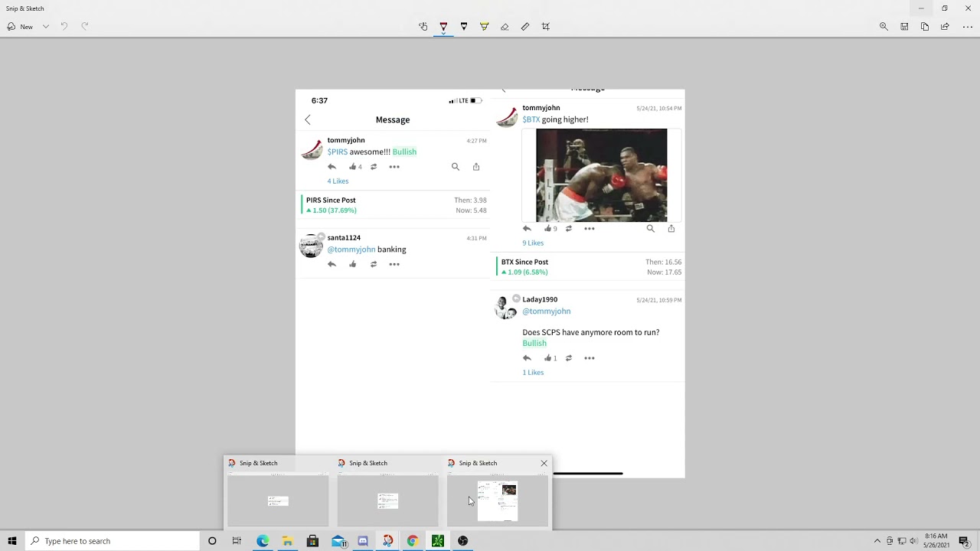Open Discord from taskbar
This screenshot has width=980, height=551.
tap(363, 541)
